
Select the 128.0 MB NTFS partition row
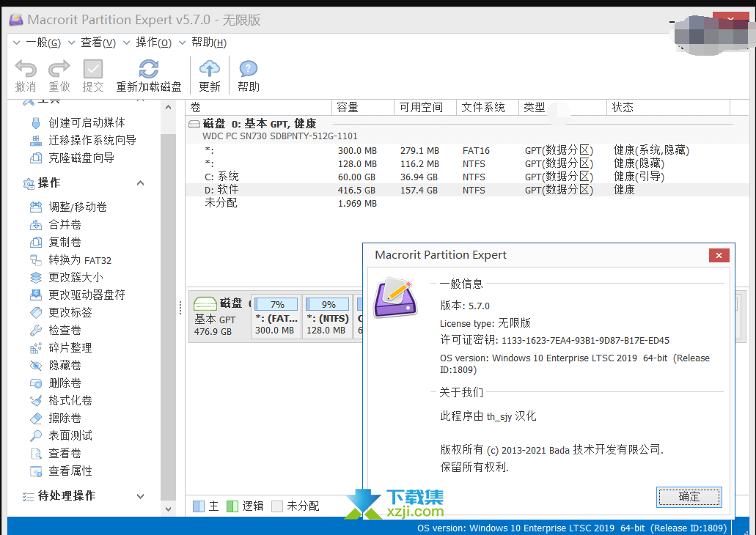pos(466,164)
